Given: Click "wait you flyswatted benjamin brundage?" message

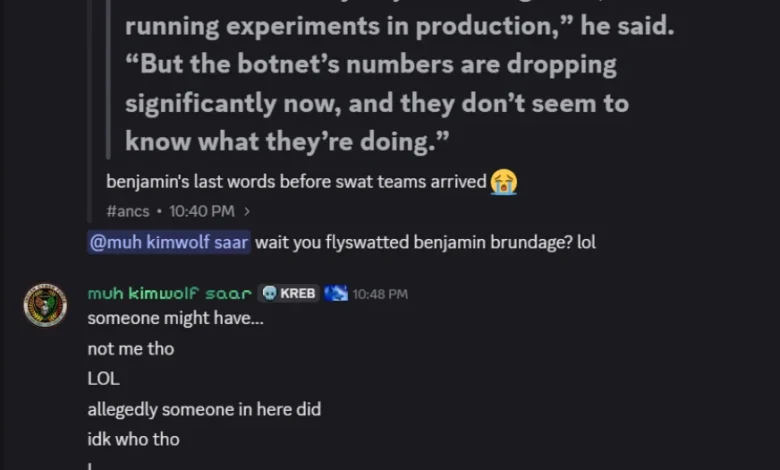Looking at the screenshot, I should point(425,242).
